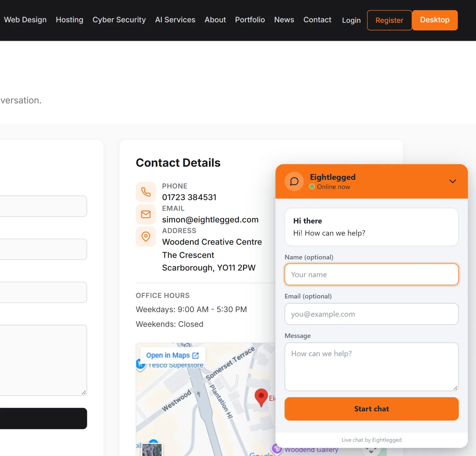Click the Start chat button
The width and height of the screenshot is (476, 456).
click(x=372, y=409)
